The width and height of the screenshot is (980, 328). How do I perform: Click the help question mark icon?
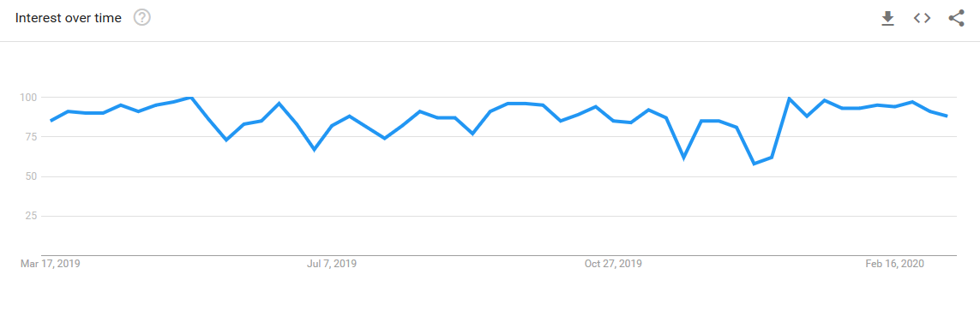point(142,18)
